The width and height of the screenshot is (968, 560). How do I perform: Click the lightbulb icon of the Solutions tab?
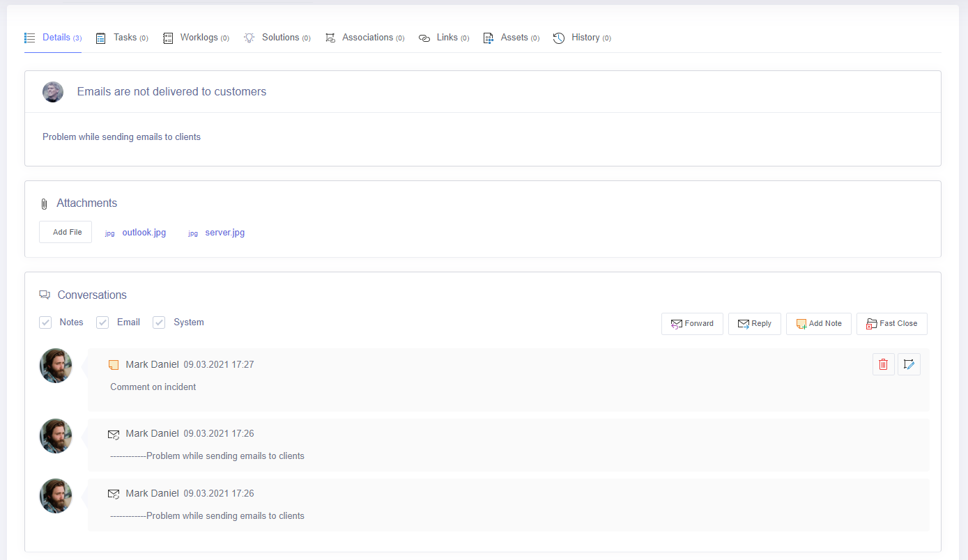coord(249,38)
